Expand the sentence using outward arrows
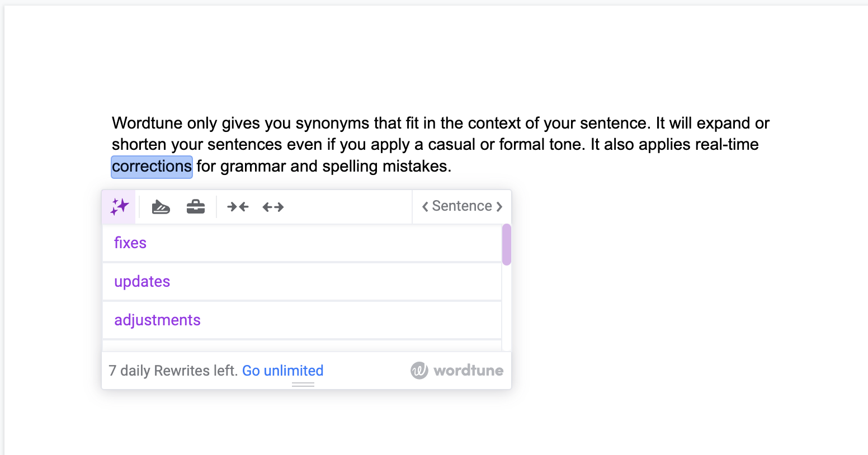This screenshot has height=455, width=868. [273, 207]
